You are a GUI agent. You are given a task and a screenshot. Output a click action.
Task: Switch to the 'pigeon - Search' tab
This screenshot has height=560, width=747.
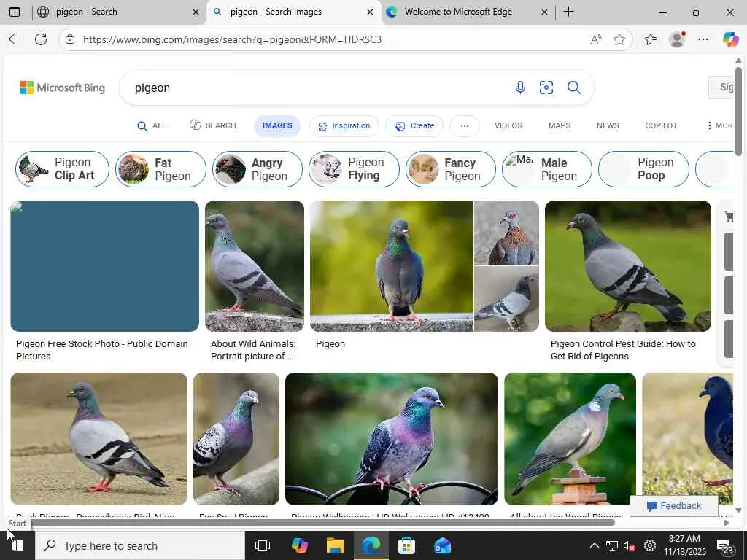[x=118, y=12]
